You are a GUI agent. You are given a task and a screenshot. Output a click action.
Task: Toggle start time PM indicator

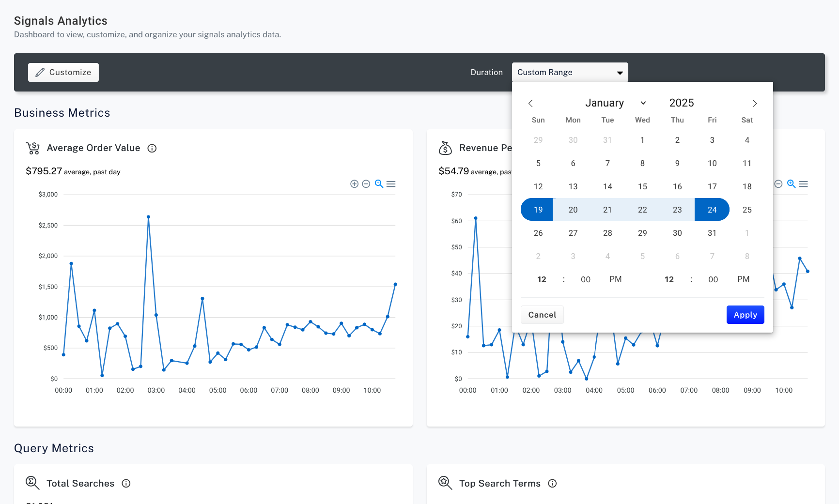point(616,279)
